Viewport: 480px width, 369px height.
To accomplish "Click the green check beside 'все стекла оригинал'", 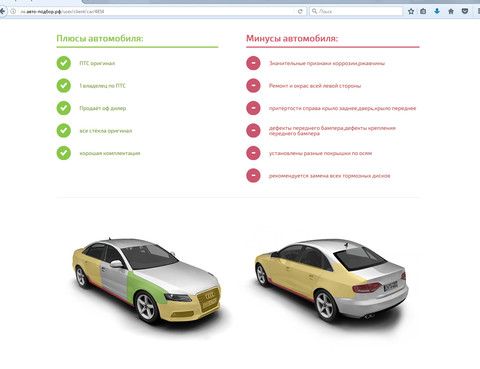I will pyautogui.click(x=64, y=130).
